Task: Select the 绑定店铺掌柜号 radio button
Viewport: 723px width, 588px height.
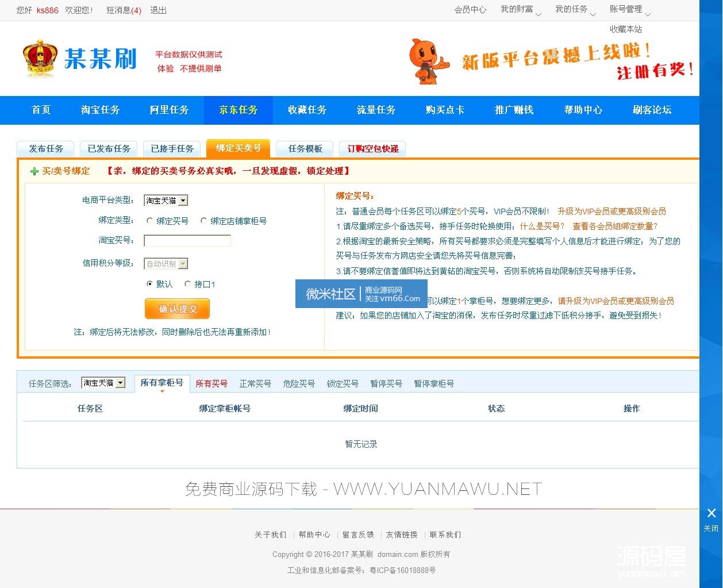Action: (203, 221)
